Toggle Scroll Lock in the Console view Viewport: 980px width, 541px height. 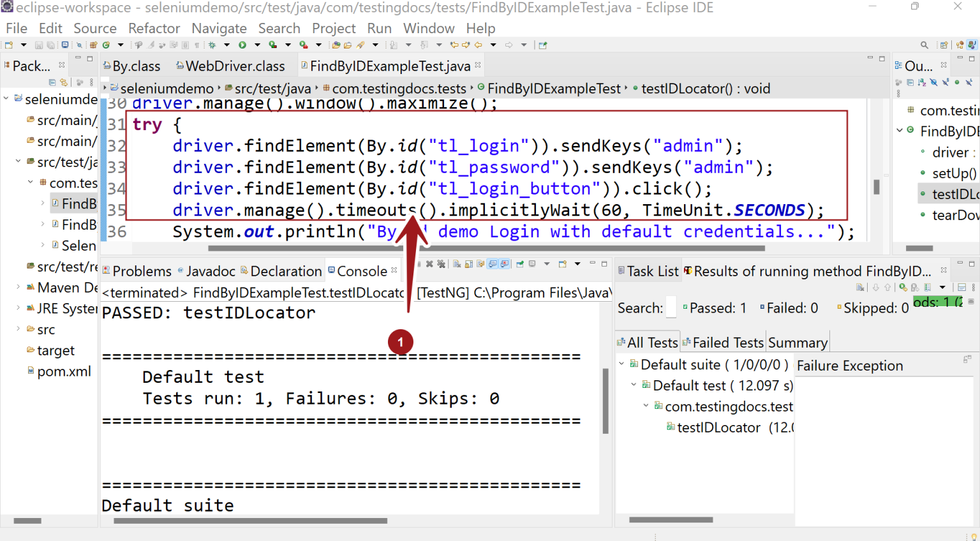[468, 263]
